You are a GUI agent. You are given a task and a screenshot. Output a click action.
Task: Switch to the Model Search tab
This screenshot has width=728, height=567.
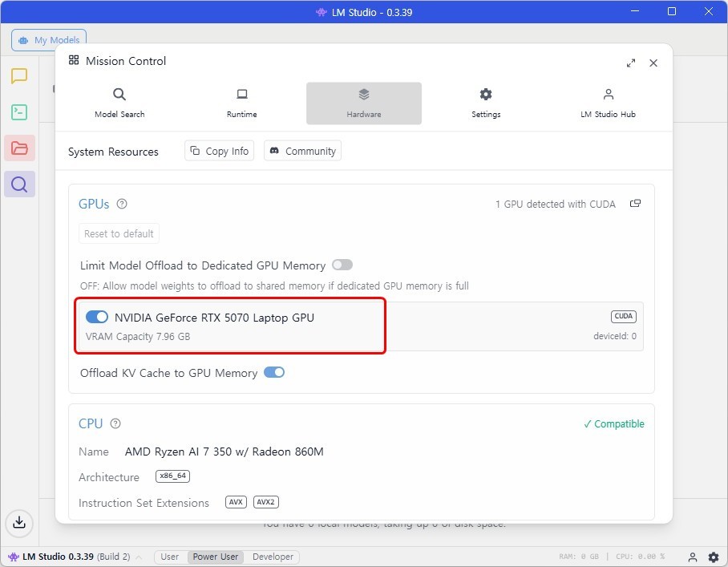[x=119, y=103]
